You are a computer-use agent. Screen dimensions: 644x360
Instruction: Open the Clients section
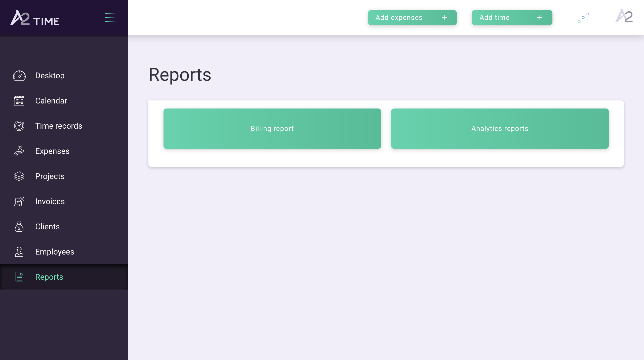(64, 227)
